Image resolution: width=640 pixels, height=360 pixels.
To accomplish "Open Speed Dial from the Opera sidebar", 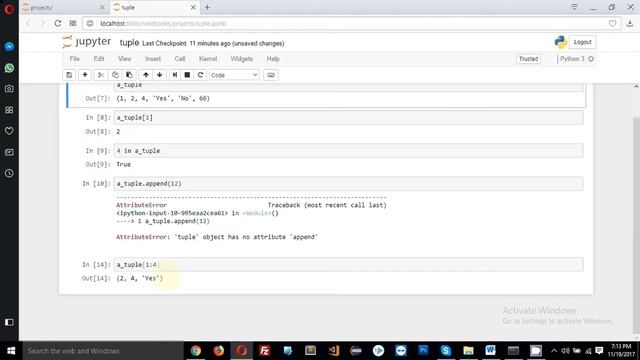I will [x=9, y=110].
